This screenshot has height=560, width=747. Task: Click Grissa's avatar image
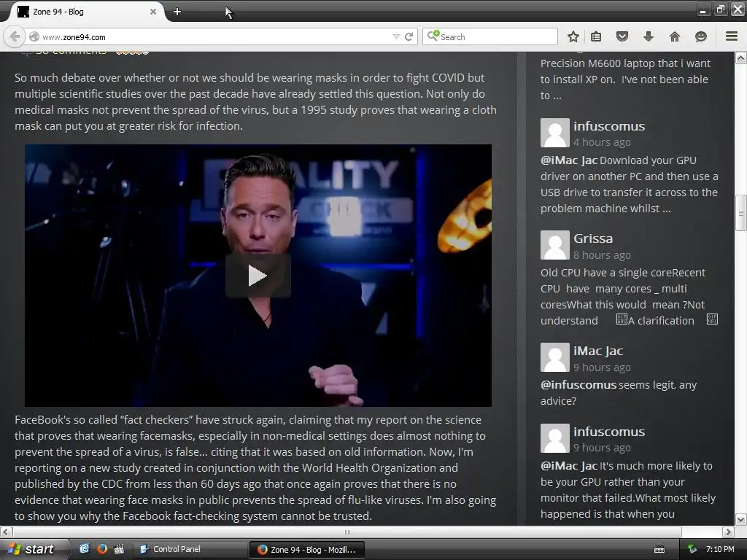(x=555, y=245)
